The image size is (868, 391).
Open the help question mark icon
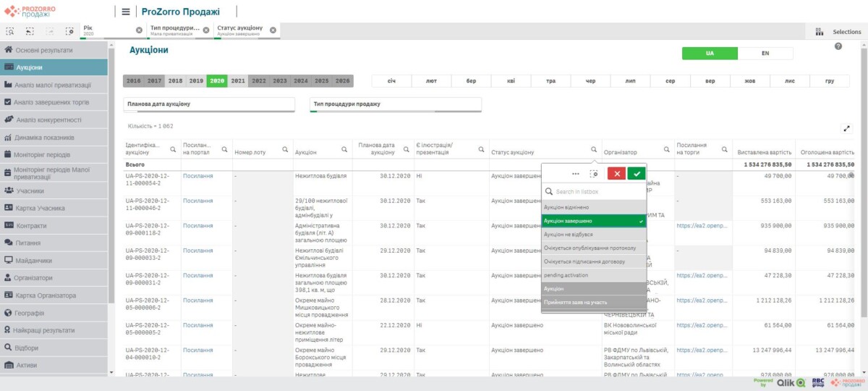[838, 46]
